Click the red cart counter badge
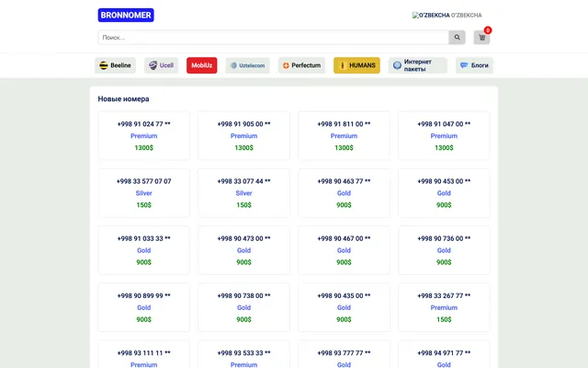This screenshot has height=368, width=588. click(488, 30)
